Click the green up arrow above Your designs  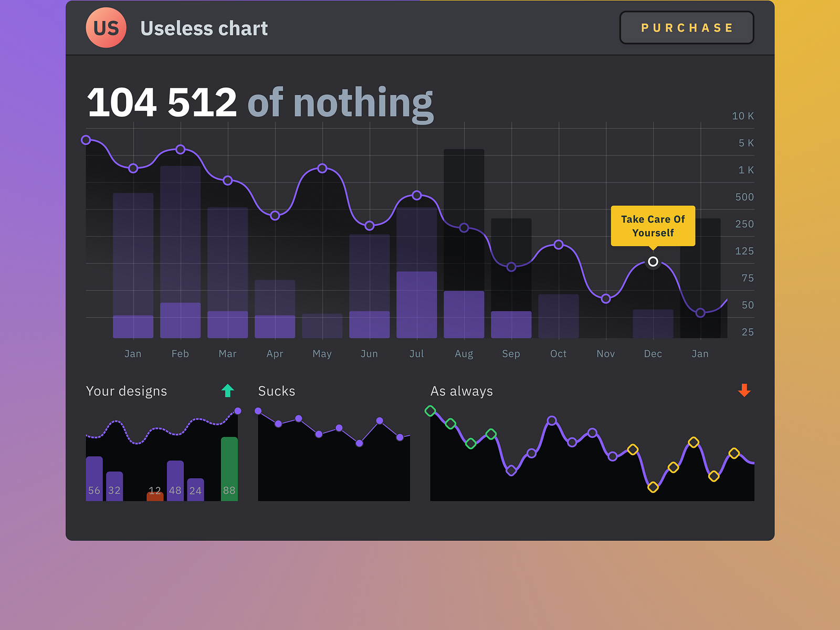[x=227, y=391]
